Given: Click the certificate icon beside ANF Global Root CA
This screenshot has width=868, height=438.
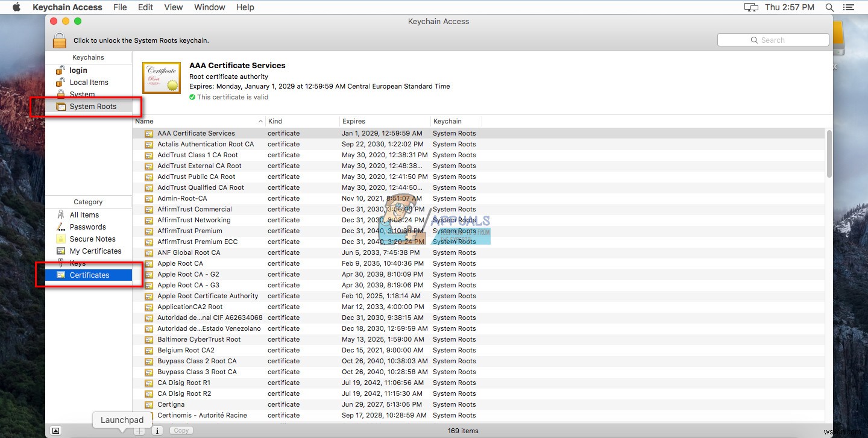Looking at the screenshot, I should (x=149, y=252).
